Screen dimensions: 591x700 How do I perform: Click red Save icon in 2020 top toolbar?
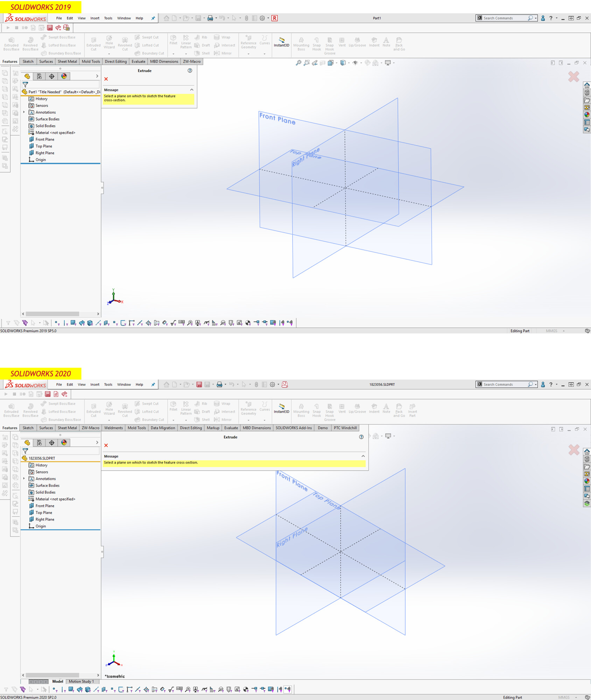[x=199, y=384]
